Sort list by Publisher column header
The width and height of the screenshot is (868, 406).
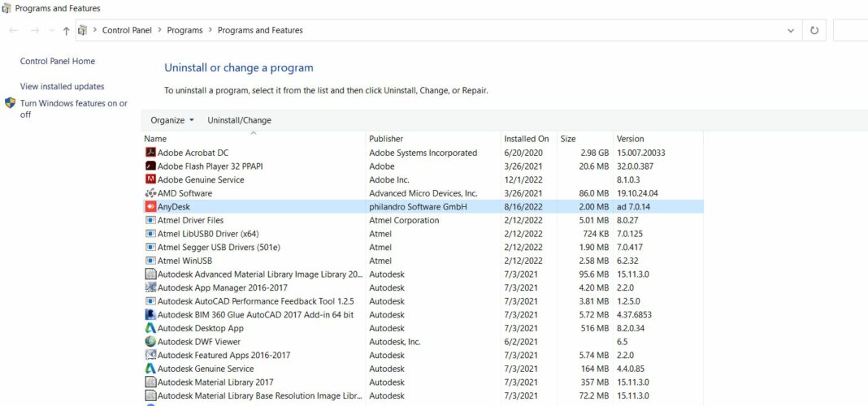pos(386,139)
